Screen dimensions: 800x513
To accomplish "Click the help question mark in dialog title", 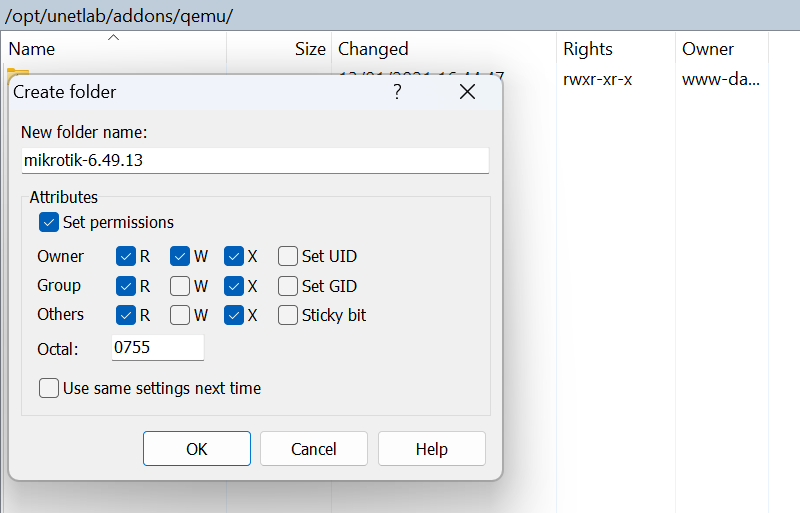I will coord(397,92).
